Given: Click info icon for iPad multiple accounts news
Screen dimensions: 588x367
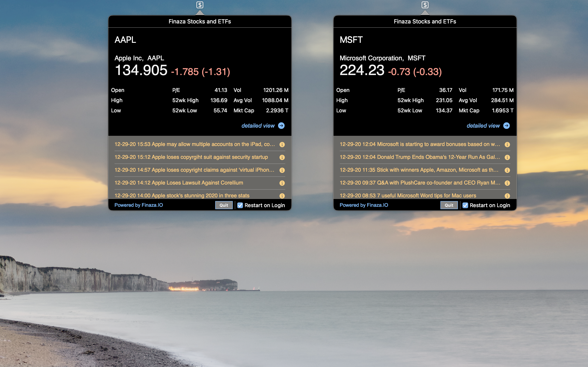Looking at the screenshot, I should (282, 144).
